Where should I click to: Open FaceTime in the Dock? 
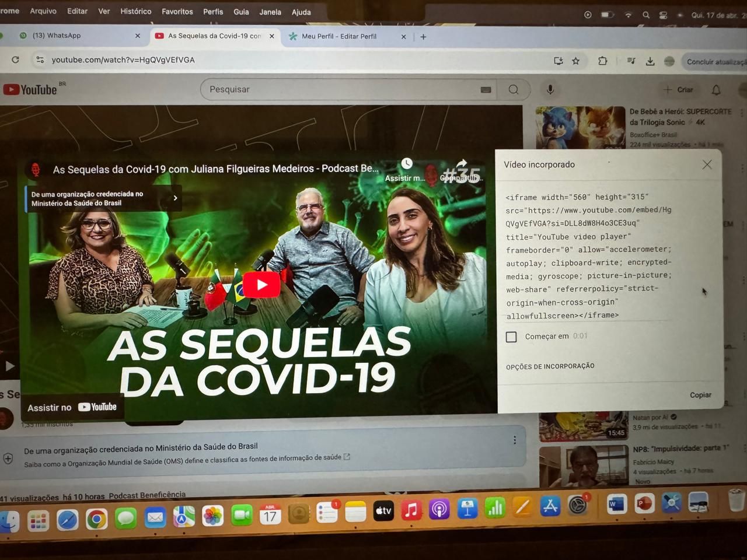coord(242,515)
